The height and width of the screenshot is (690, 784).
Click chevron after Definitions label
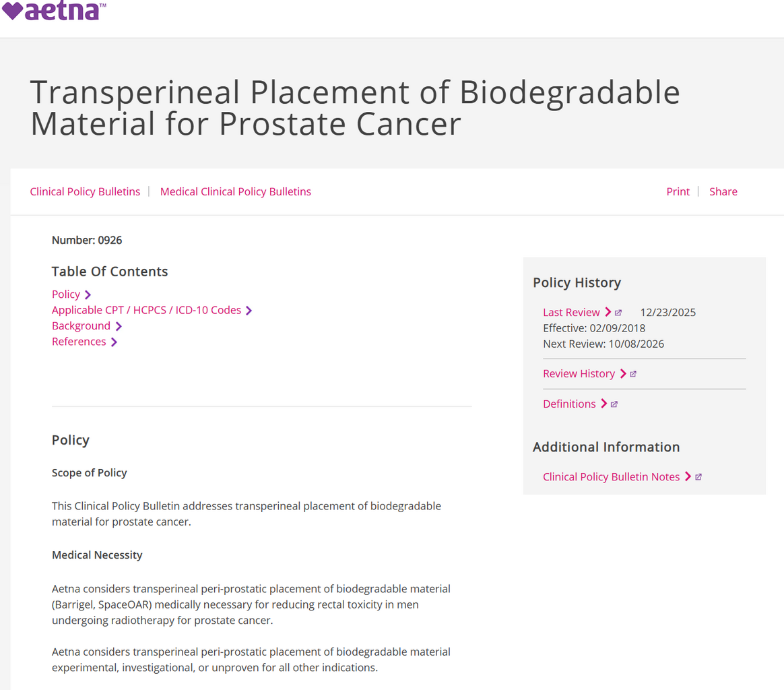point(603,404)
